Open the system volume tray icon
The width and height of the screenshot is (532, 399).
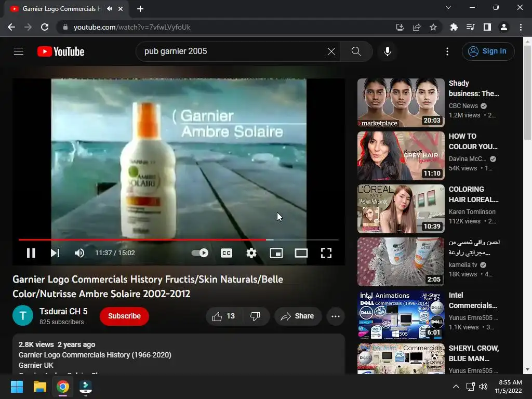[x=483, y=387]
